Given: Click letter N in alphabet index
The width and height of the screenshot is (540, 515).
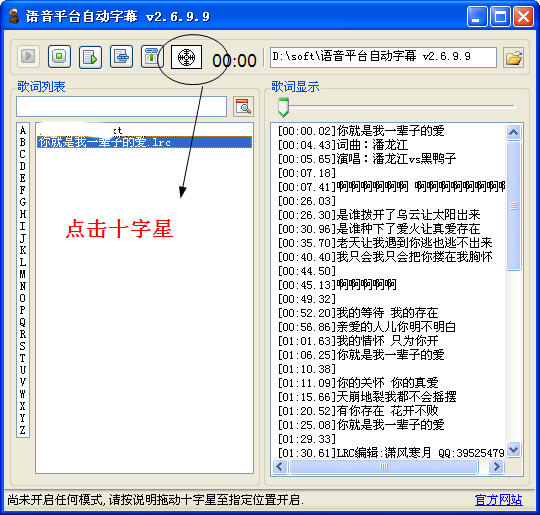Looking at the screenshot, I should (23, 286).
